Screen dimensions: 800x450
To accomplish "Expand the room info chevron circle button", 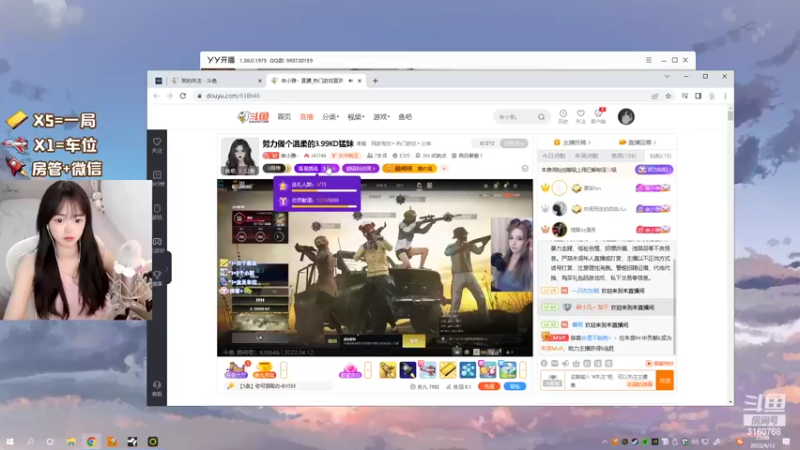I will (x=525, y=168).
